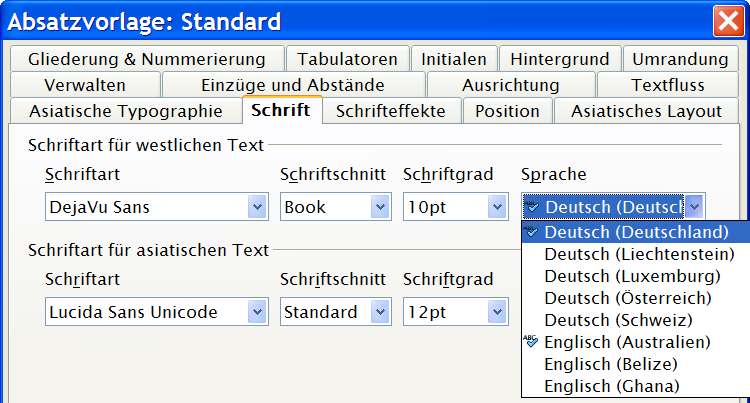Open the Initialen tab
Viewport: 750px width, 403px height.
[453, 59]
